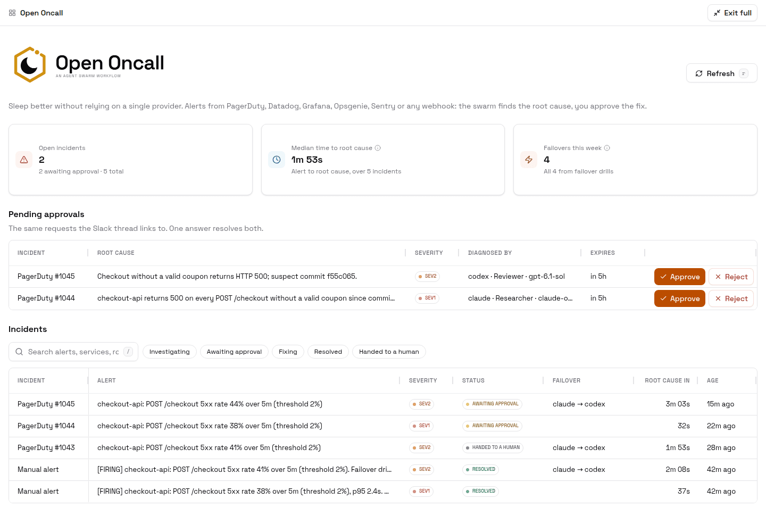Click the Severity header in Pending approvals table

[x=429, y=253]
